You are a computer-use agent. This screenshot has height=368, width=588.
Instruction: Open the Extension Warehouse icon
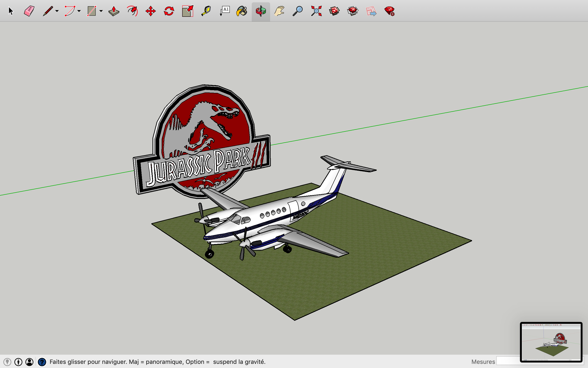[353, 11]
